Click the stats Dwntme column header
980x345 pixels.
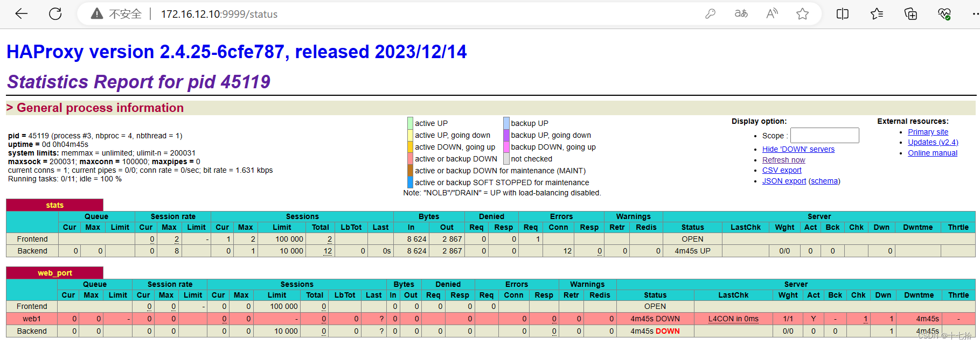coord(918,227)
